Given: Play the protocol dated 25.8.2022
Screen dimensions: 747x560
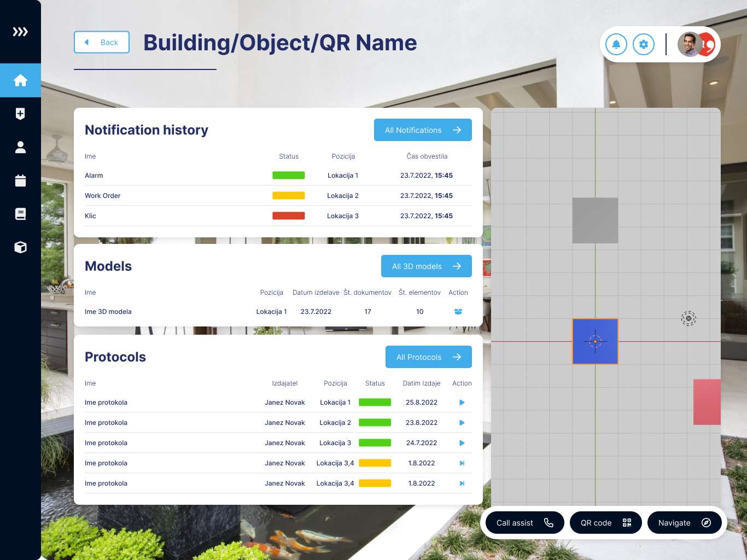Looking at the screenshot, I should click(462, 402).
